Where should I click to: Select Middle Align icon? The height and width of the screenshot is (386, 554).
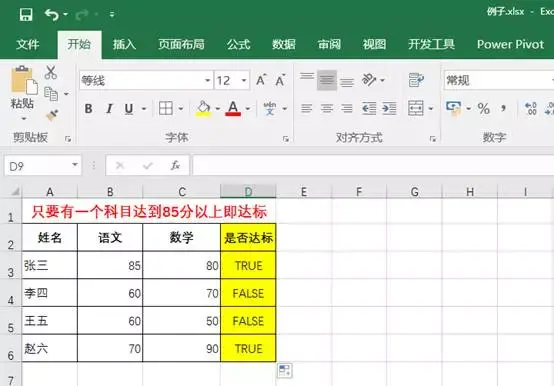coord(327,80)
